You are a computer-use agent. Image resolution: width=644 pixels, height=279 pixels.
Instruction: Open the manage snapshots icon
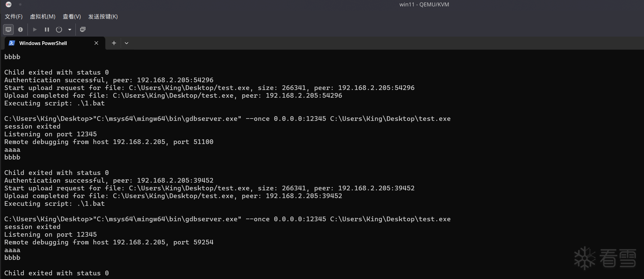click(83, 30)
